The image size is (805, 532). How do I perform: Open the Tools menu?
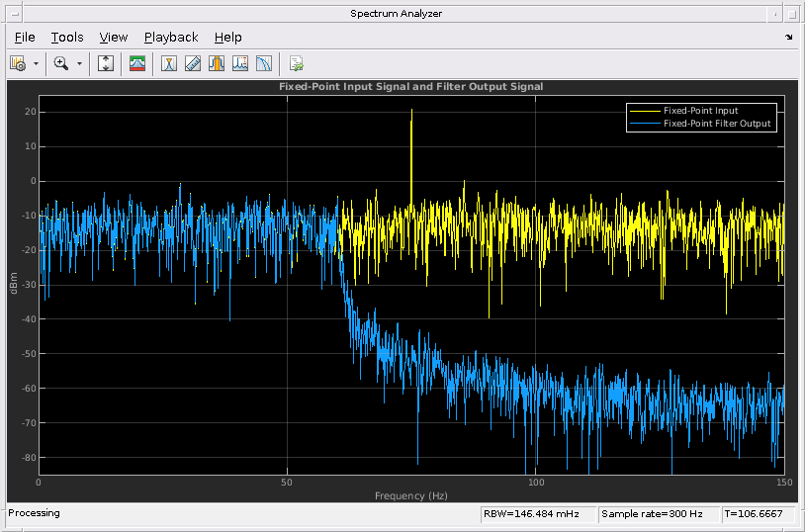(x=67, y=37)
